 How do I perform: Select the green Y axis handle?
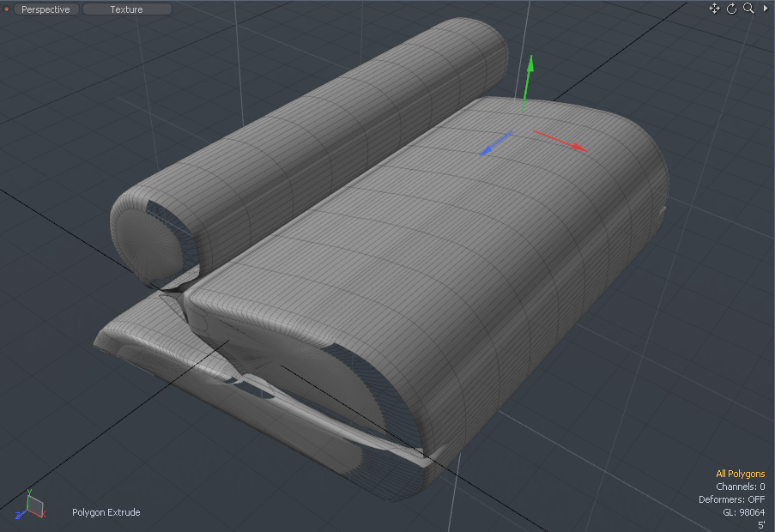(528, 82)
